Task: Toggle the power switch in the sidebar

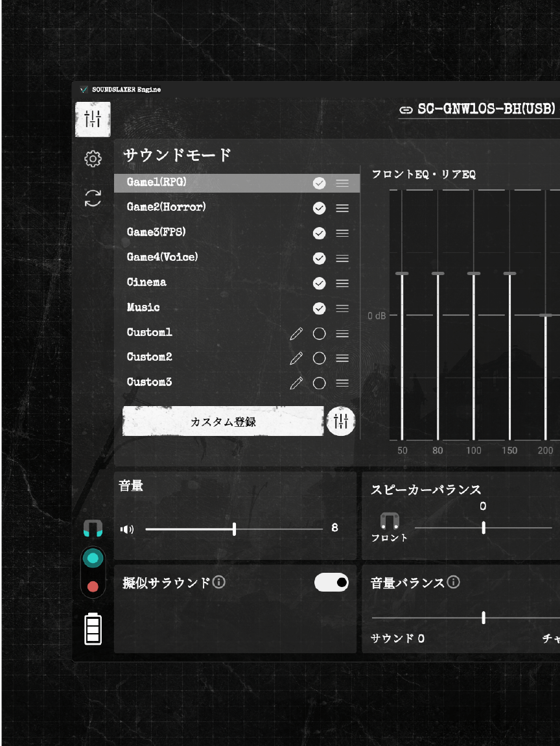Action: click(x=93, y=572)
